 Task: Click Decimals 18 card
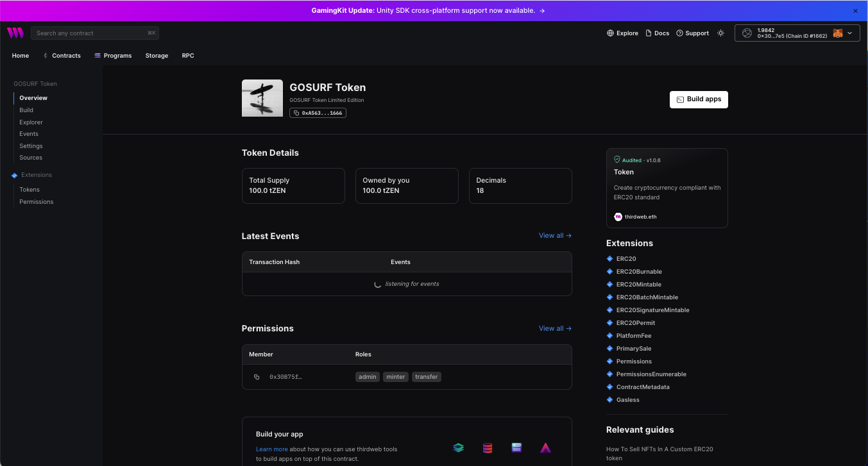tap(520, 186)
